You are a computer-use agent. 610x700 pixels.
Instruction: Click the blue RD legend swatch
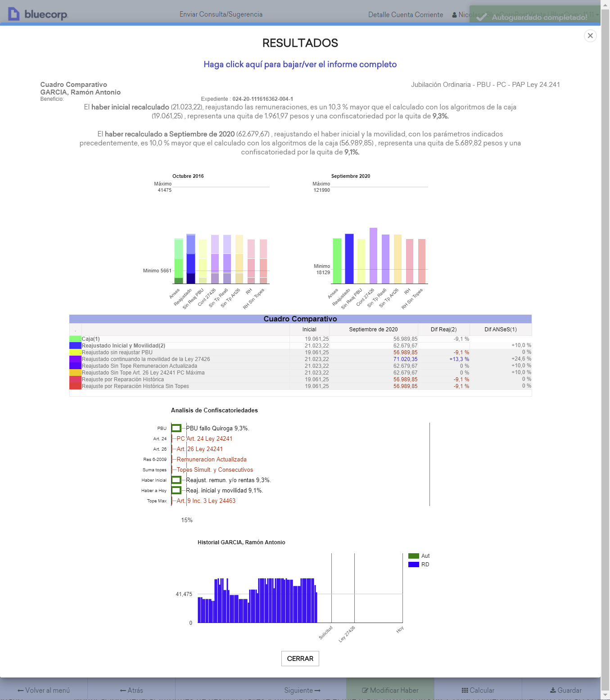[414, 565]
